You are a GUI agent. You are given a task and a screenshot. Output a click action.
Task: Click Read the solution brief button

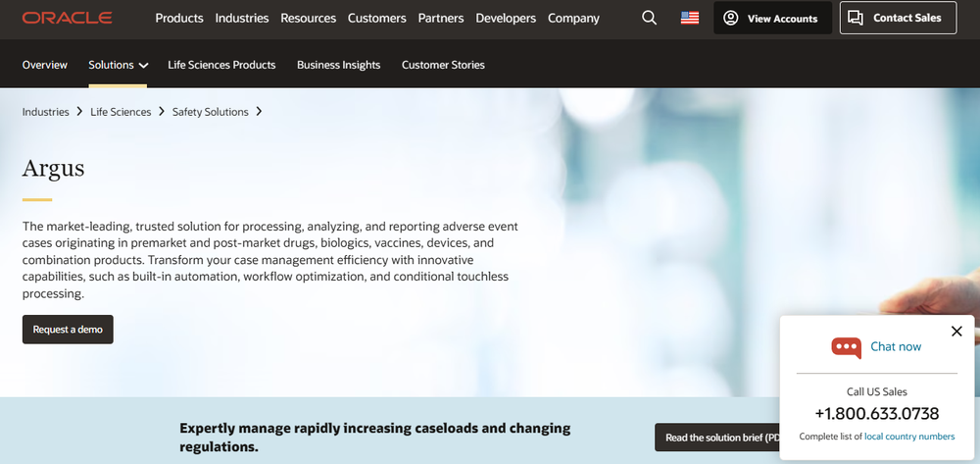point(718,438)
